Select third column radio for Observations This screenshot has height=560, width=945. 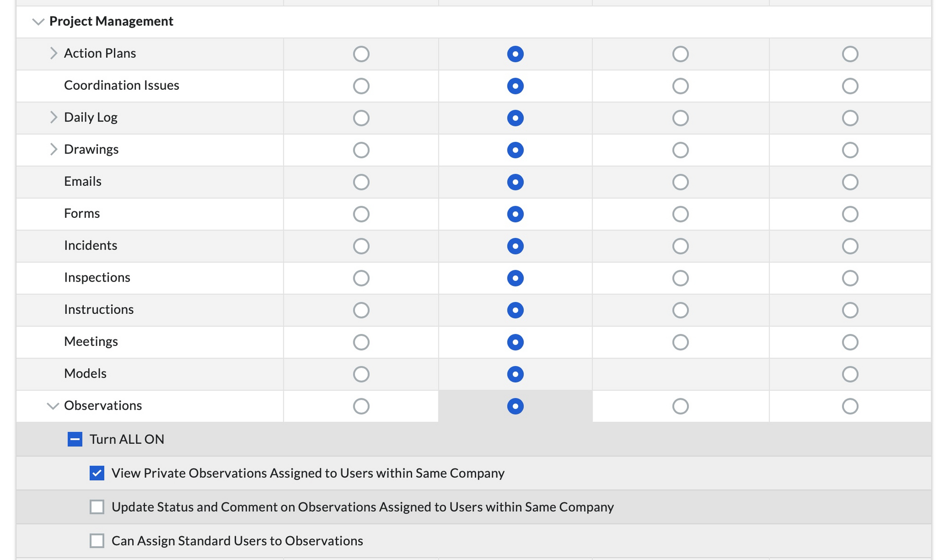pyautogui.click(x=680, y=406)
